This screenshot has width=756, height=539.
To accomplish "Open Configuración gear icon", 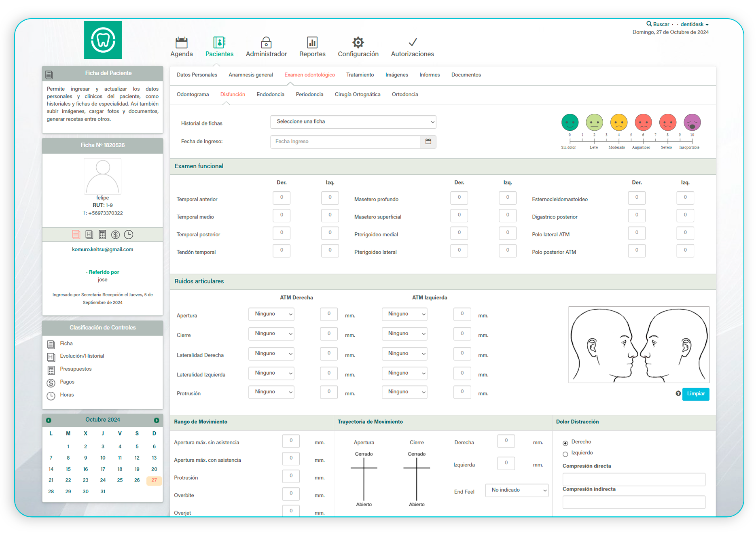I will [358, 42].
